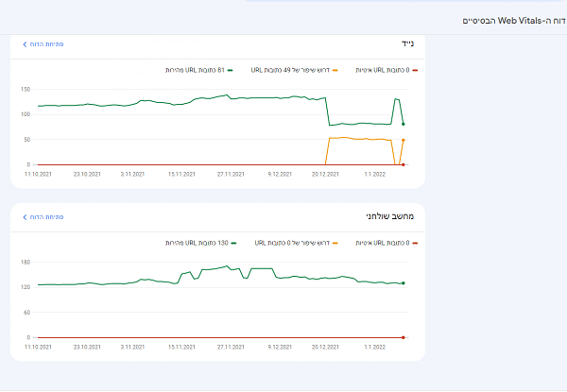Click red end point on desktop chart
567x392 pixels.
(404, 337)
